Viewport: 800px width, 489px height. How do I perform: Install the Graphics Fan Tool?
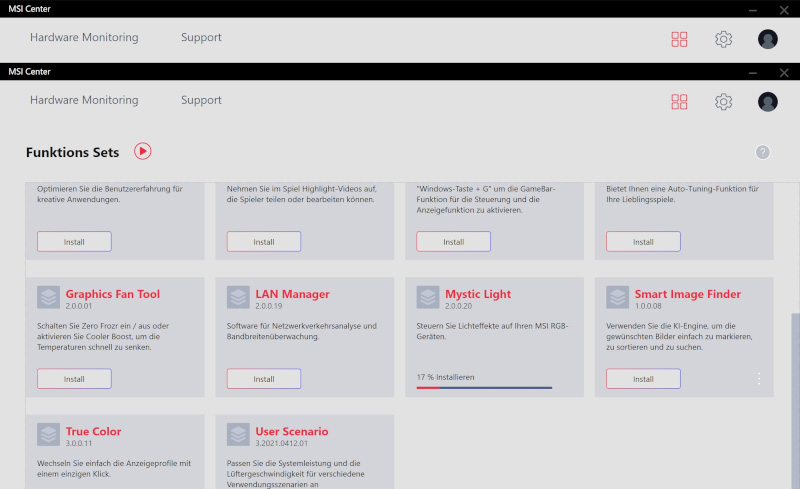[x=74, y=379]
